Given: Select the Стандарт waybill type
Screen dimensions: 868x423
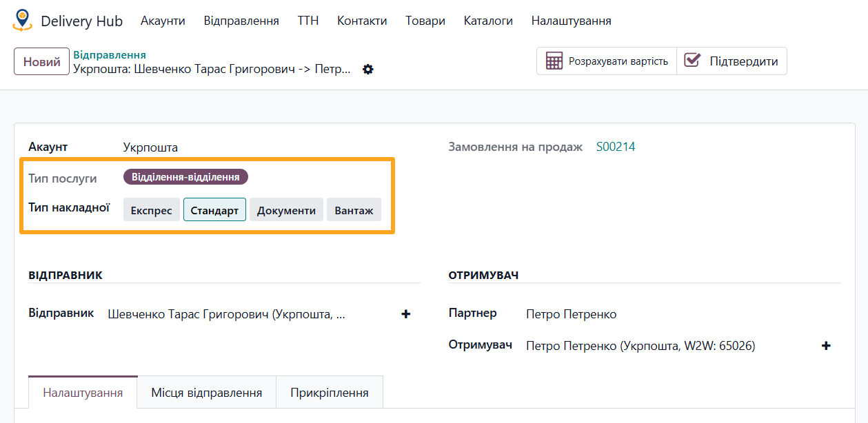Looking at the screenshot, I should [214, 210].
